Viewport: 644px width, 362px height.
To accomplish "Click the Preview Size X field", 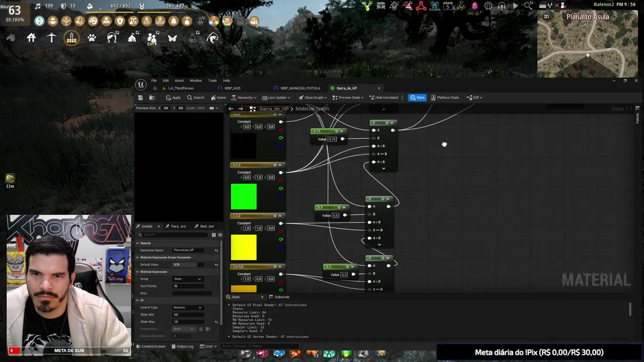I will pyautogui.click(x=166, y=108).
